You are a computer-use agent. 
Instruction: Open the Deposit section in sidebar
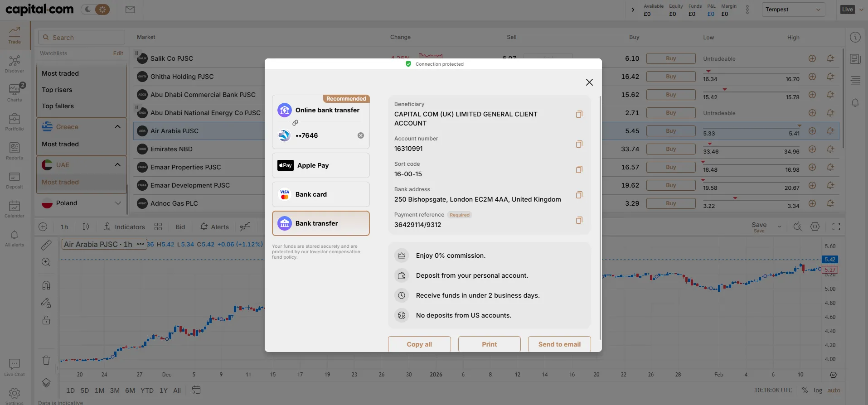[x=15, y=180]
